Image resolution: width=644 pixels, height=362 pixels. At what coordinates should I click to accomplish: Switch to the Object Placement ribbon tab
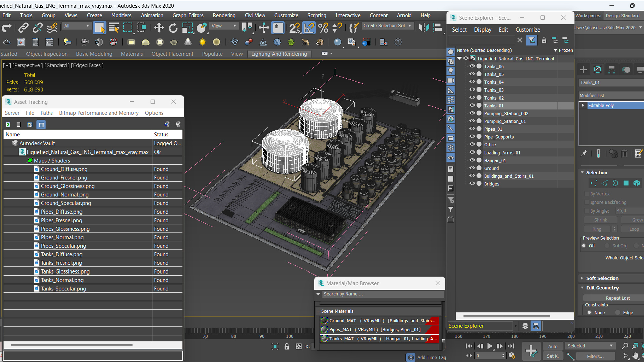[x=172, y=54]
